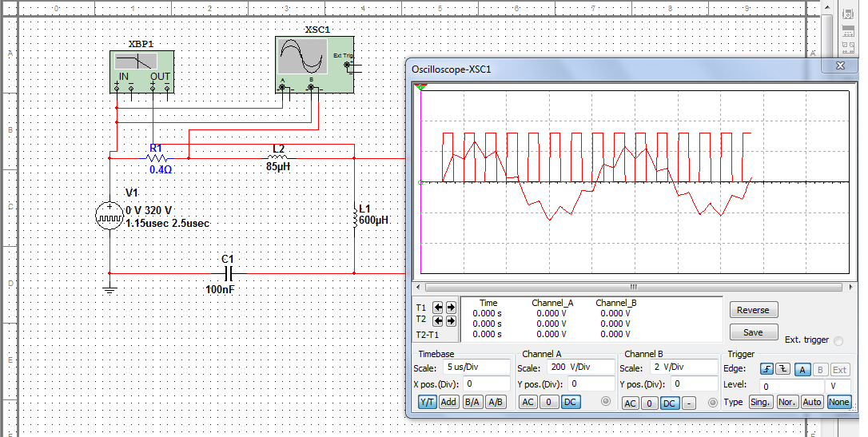Click oscilloscope scrollbar left arrow

[x=419, y=287]
